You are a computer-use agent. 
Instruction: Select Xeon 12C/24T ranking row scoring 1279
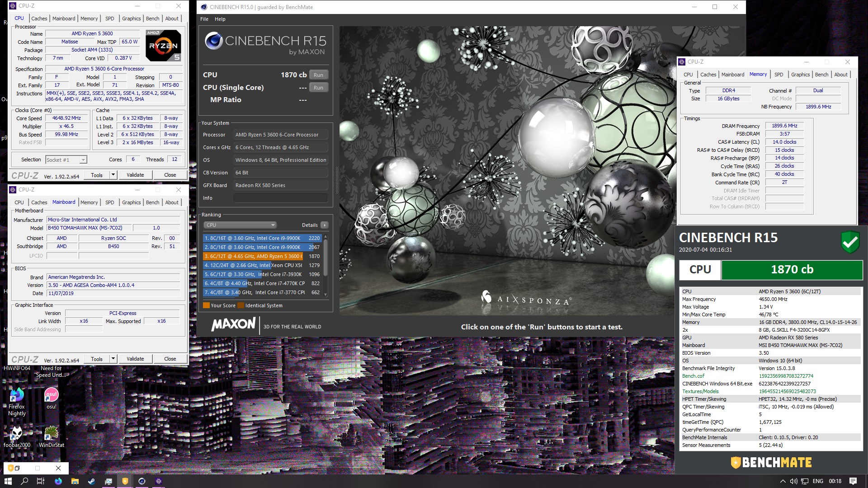tap(262, 265)
